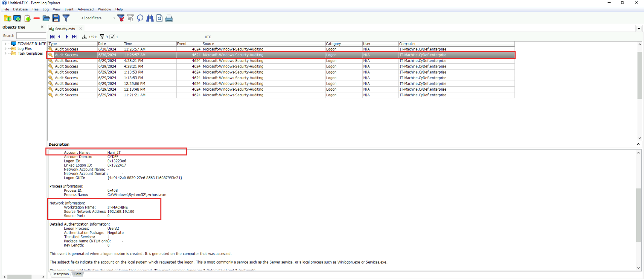Screen dimensions: 644x279
Task: Click the grayed quick filter icon
Action: point(130,18)
